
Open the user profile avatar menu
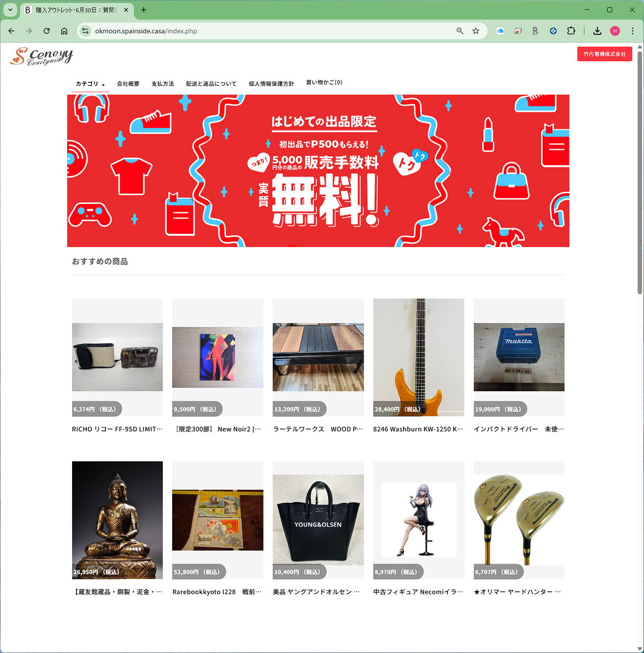pos(615,31)
